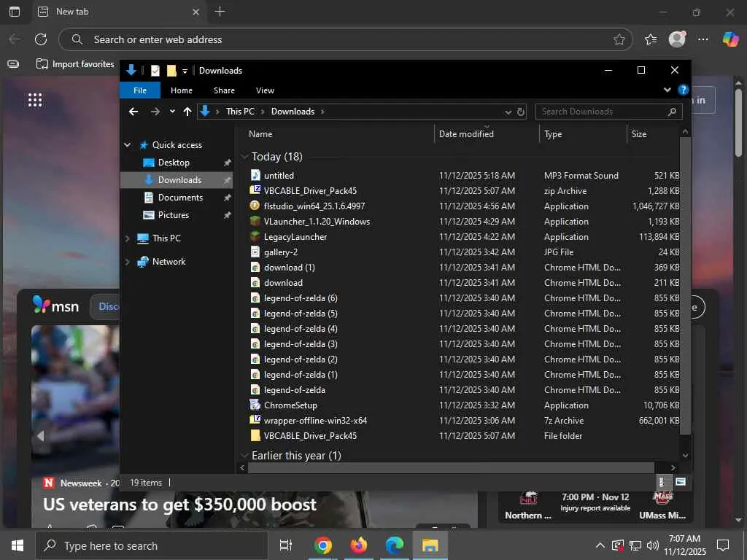Open Edge favorites list

651,39
